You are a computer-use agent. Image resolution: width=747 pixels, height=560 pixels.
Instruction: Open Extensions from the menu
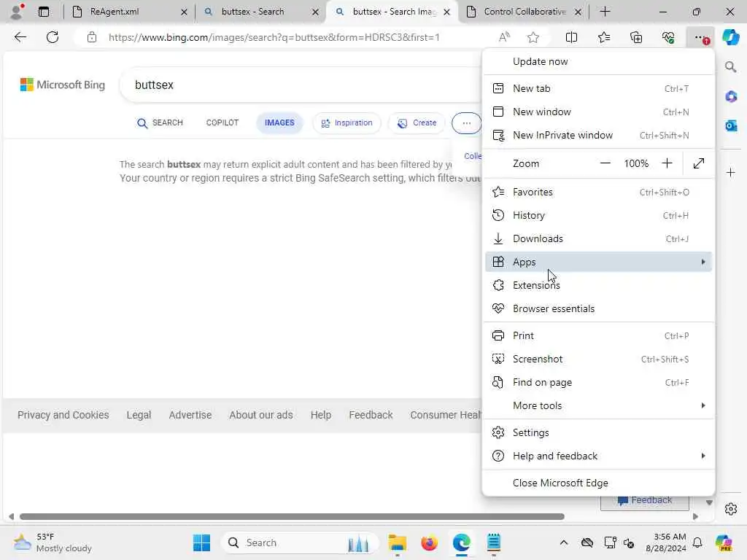coord(598,285)
